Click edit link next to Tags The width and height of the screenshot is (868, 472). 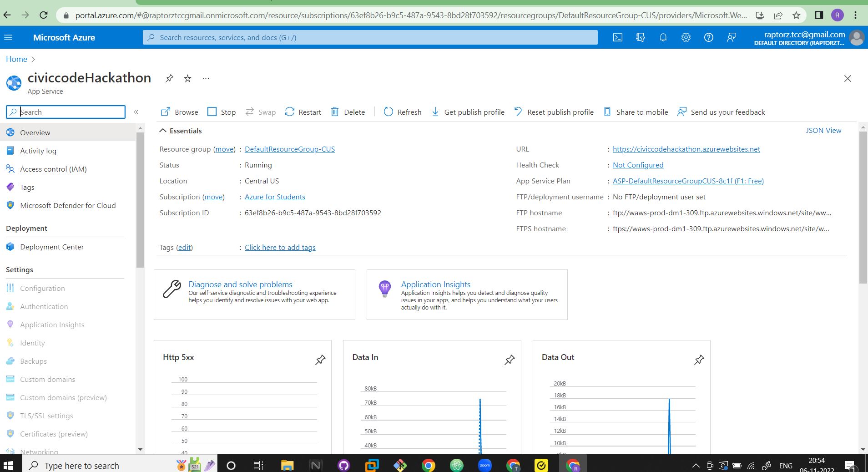pos(184,247)
